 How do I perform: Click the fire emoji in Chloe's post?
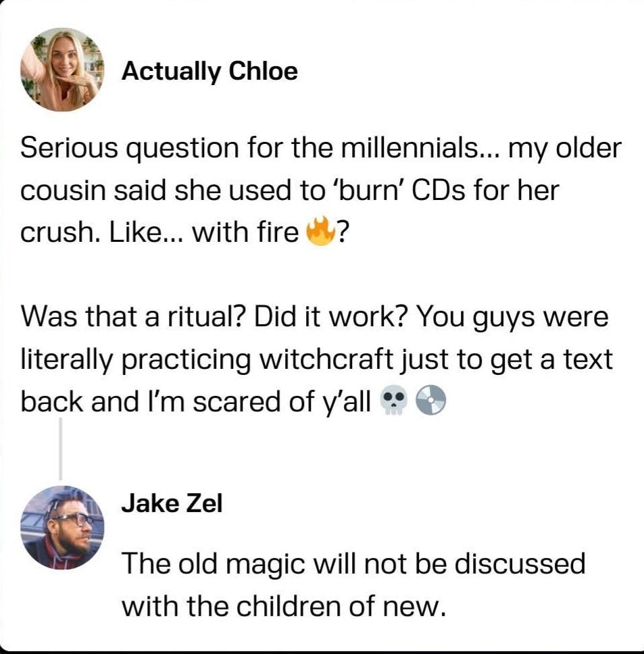click(x=320, y=232)
